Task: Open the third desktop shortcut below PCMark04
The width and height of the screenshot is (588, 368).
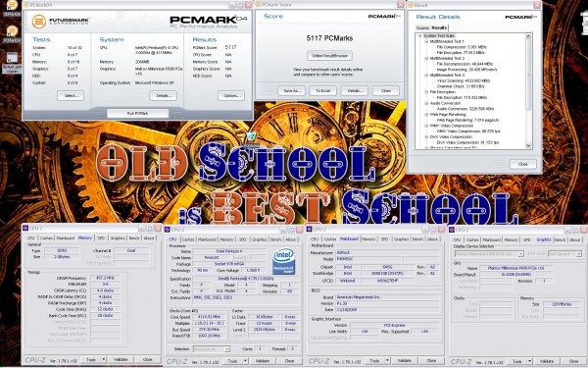Action: (12, 62)
